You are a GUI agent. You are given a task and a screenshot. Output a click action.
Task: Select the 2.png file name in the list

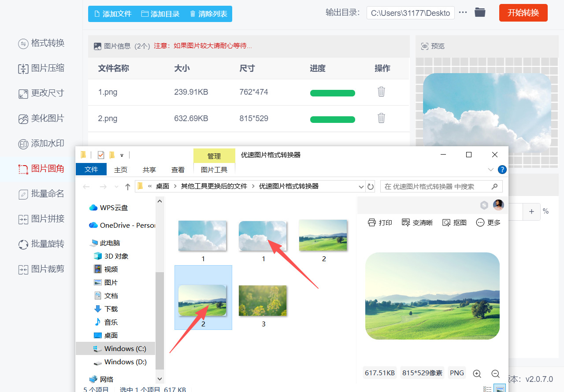tap(108, 119)
